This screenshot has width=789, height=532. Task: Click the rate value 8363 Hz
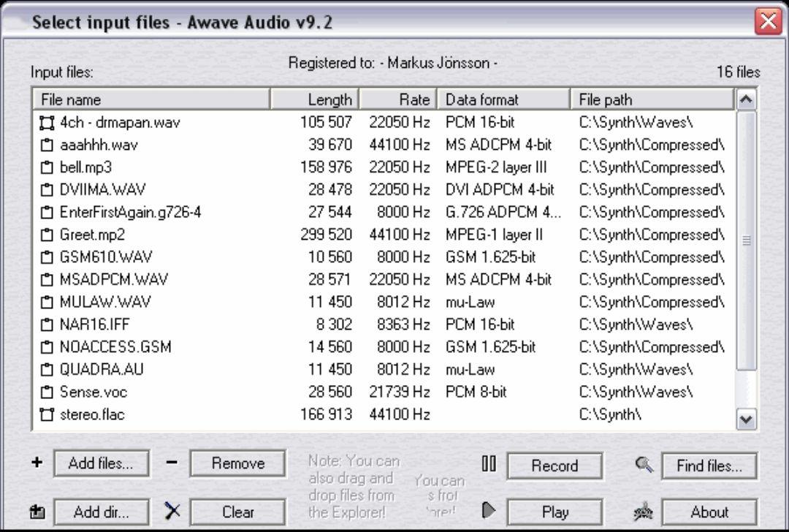pos(403,324)
